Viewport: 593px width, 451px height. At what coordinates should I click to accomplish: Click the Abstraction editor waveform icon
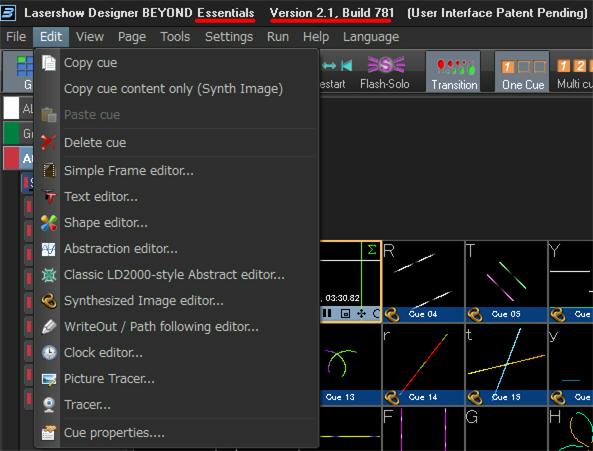point(49,249)
